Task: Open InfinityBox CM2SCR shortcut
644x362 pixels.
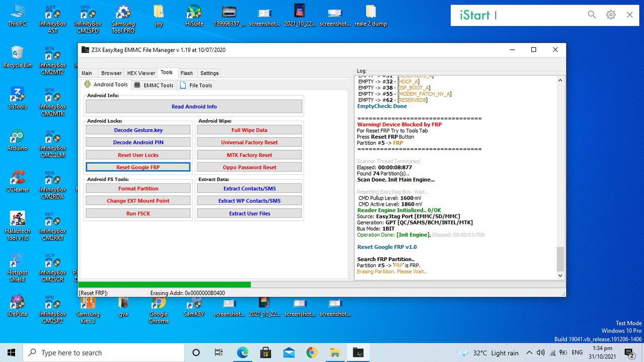Action: 52,268
